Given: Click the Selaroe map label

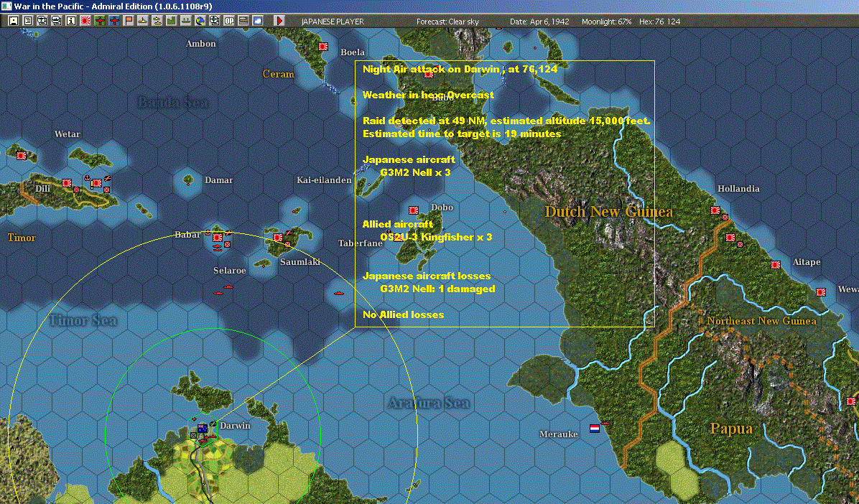Looking at the screenshot, I should point(230,271).
